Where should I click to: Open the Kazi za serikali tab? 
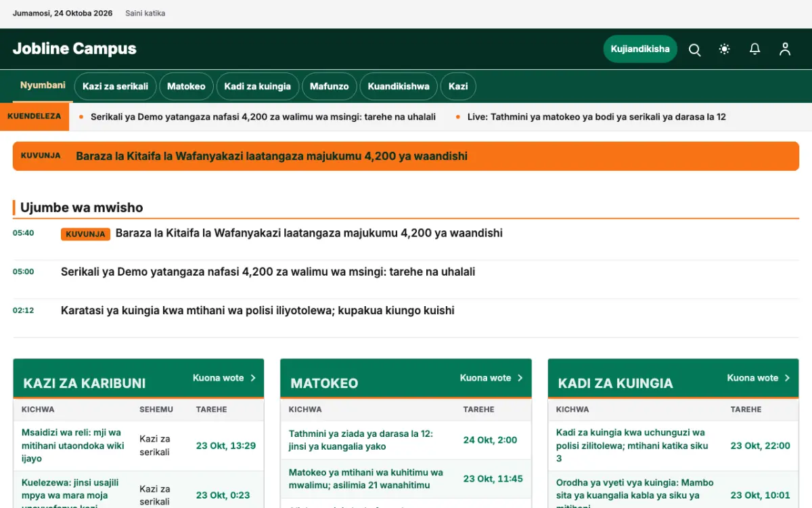point(116,87)
